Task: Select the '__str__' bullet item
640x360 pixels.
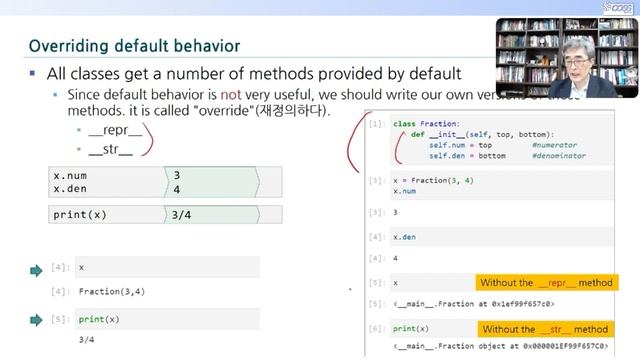Action: point(111,150)
